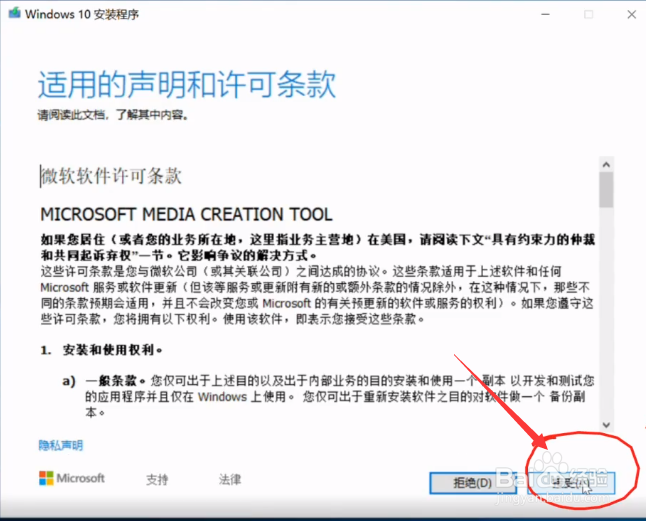The image size is (646, 521).
Task: Click the page title 适用的声明和许可条款
Action: click(x=187, y=84)
